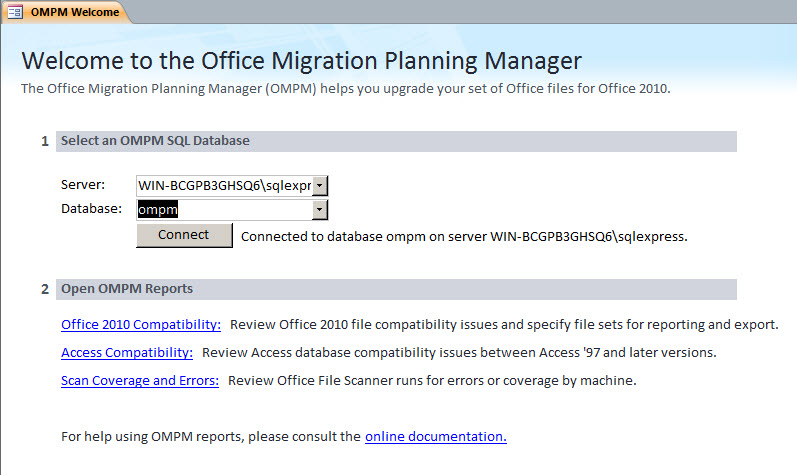This screenshot has width=797, height=475.
Task: Expand the Database dropdown arrow
Action: click(x=320, y=210)
